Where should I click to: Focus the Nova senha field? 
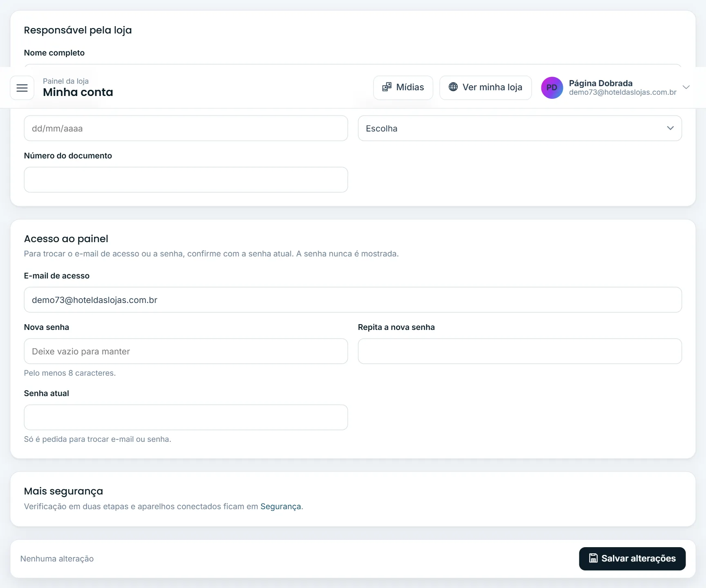[186, 351]
